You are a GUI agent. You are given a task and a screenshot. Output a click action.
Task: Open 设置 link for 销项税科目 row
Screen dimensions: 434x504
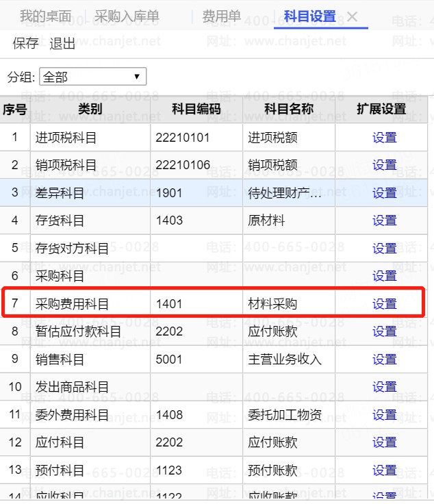click(x=384, y=165)
